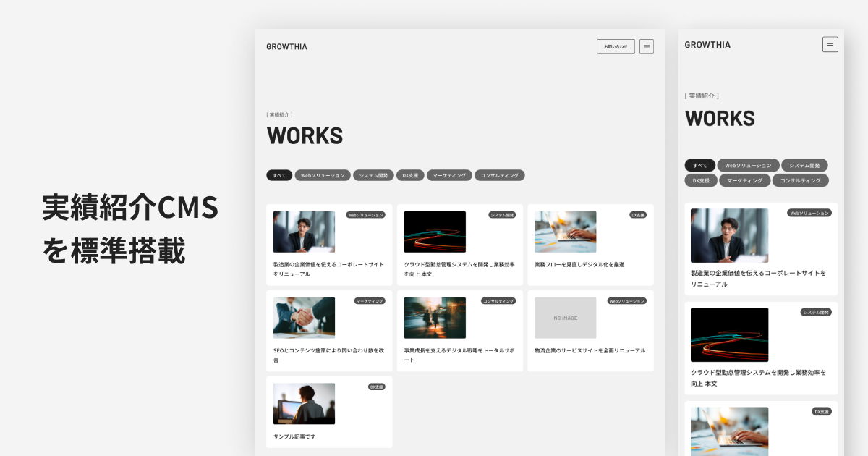Choose the コンサルティング filter in the mobile preview
Viewport: 868px width, 456px height.
point(800,180)
